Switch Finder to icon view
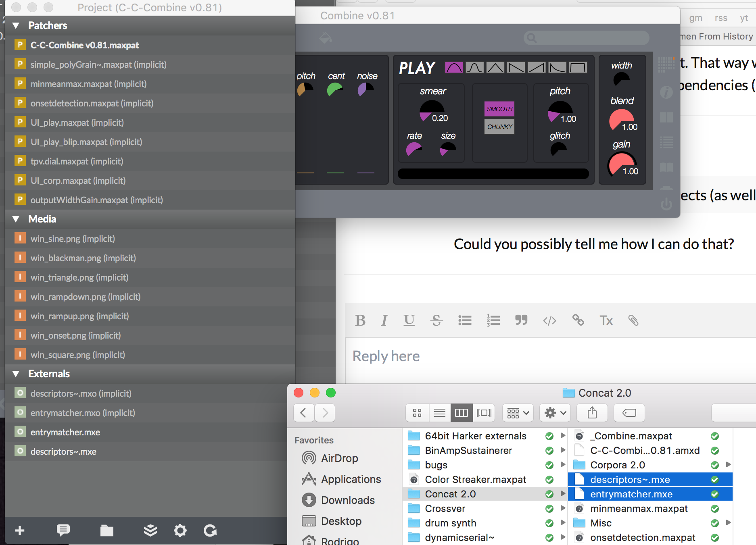This screenshot has width=756, height=545. (417, 413)
